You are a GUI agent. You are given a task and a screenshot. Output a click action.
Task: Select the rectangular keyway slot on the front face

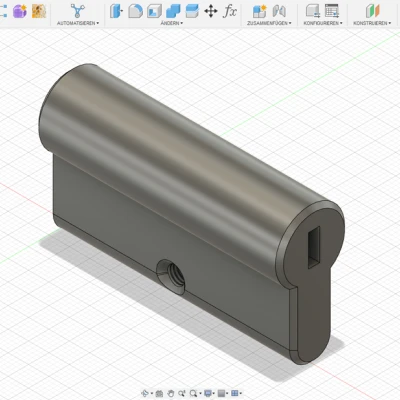click(x=314, y=247)
